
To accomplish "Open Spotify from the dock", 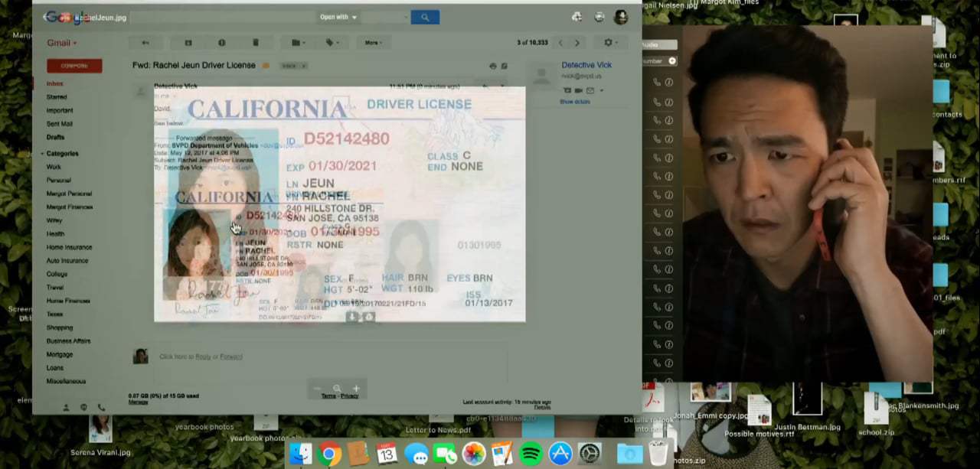I will 531,454.
